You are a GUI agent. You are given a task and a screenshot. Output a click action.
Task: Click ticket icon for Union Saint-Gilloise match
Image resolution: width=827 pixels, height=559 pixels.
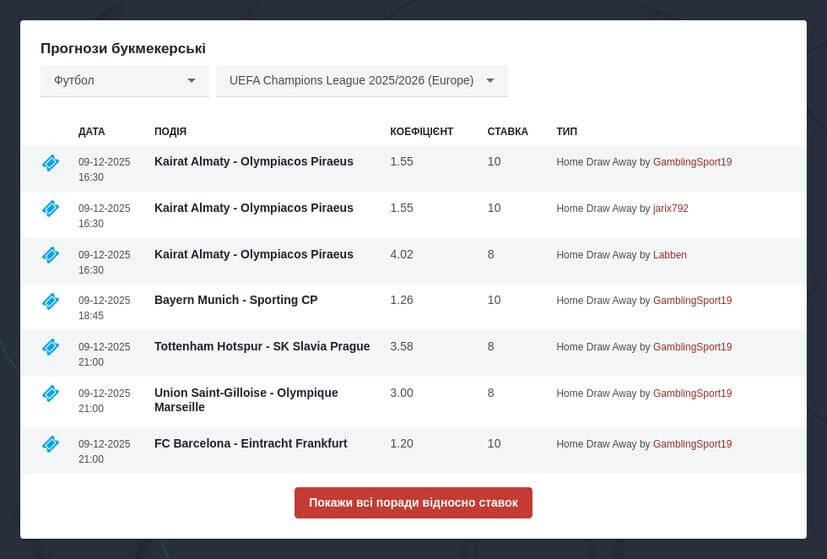[x=50, y=394]
